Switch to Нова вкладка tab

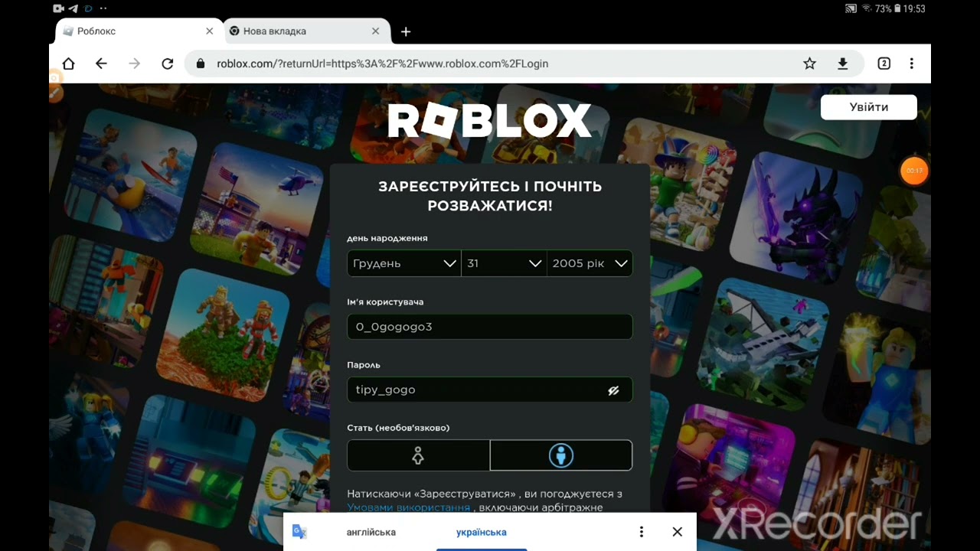coord(305,31)
